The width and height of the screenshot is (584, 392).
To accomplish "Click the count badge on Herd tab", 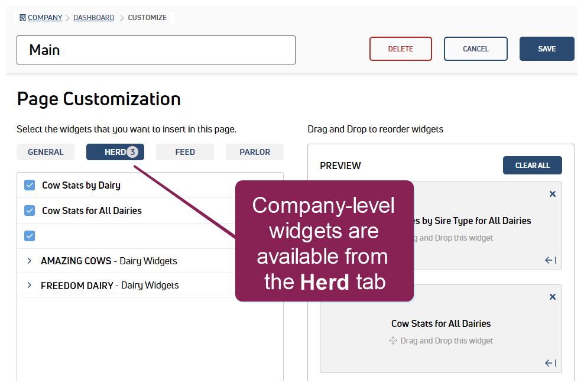I will tap(132, 152).
